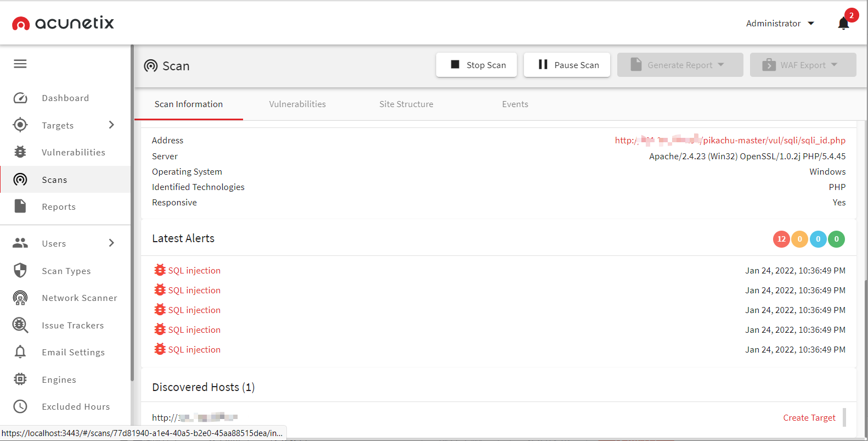Screen dimensions: 868x441
Task: Switch to the Scan Information tab
Action: coord(189,104)
